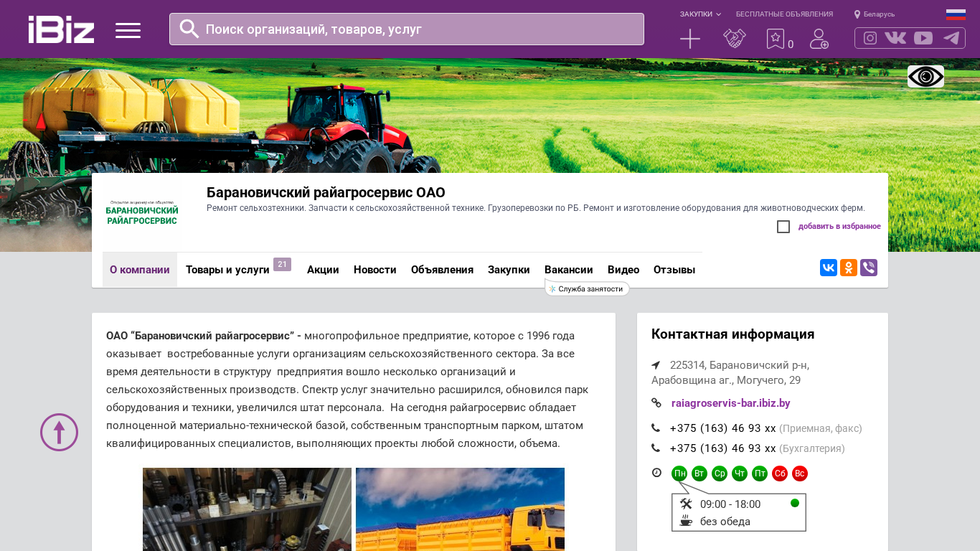The image size is (980, 551).
Task: Switch to the Акции tab
Action: pos(323,270)
